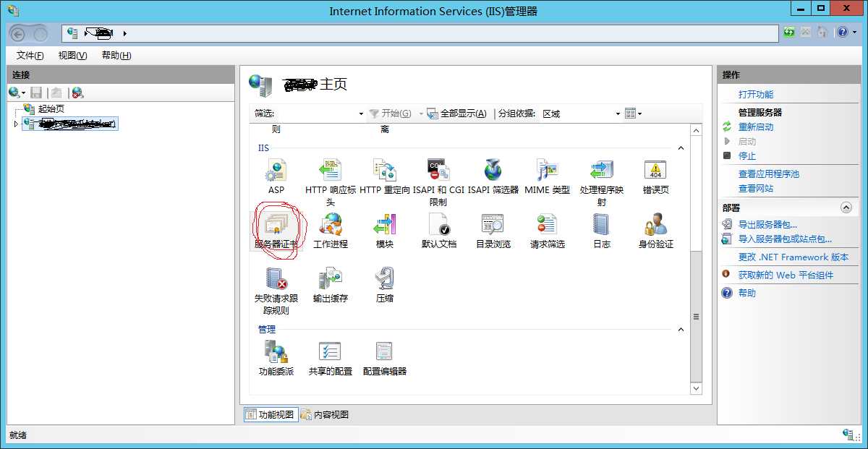
Task: Open ISAPI 和 CGI 限制 feature
Action: pos(438,182)
